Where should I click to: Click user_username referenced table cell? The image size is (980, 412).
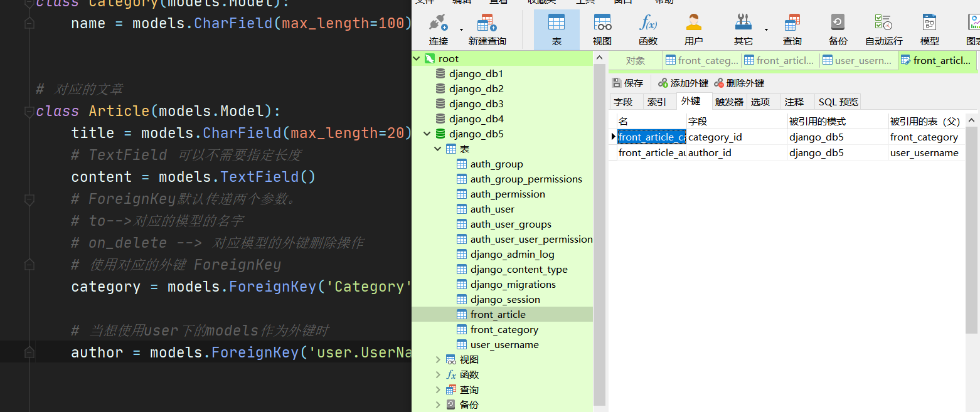point(927,153)
